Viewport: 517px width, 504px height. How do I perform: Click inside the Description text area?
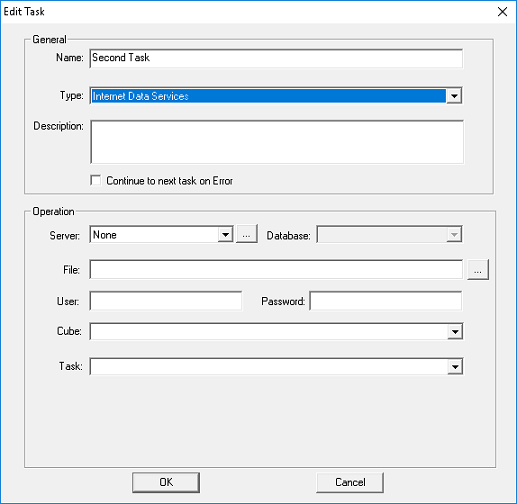(277, 142)
